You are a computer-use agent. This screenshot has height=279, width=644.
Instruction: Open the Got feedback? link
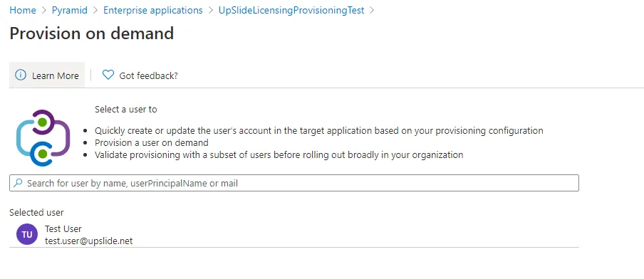tap(148, 75)
